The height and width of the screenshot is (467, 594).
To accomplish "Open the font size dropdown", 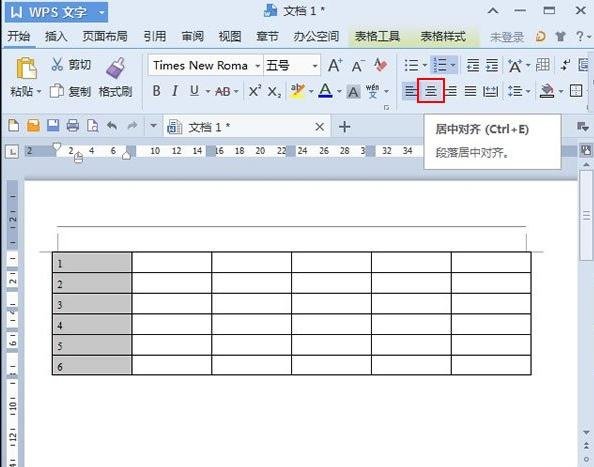I will click(315, 66).
